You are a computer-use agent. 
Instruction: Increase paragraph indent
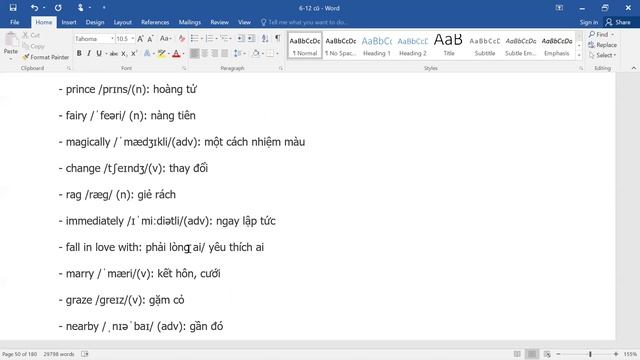tap(251, 38)
